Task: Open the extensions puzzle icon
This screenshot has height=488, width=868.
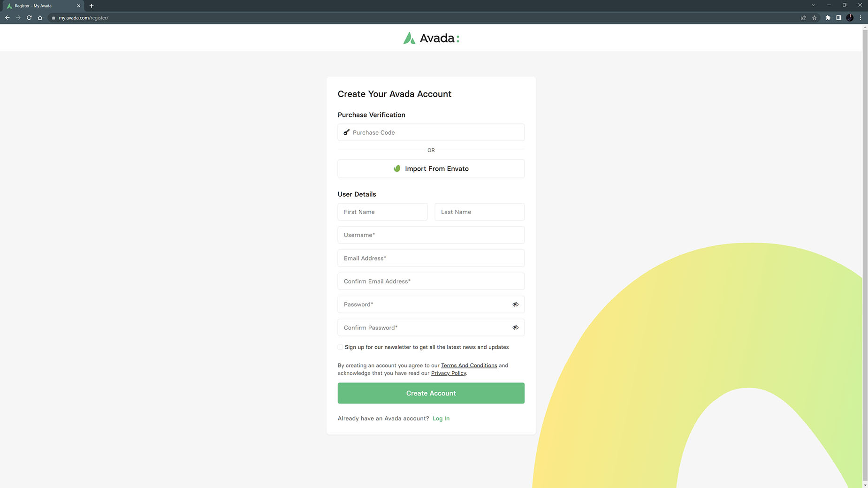Action: click(828, 18)
